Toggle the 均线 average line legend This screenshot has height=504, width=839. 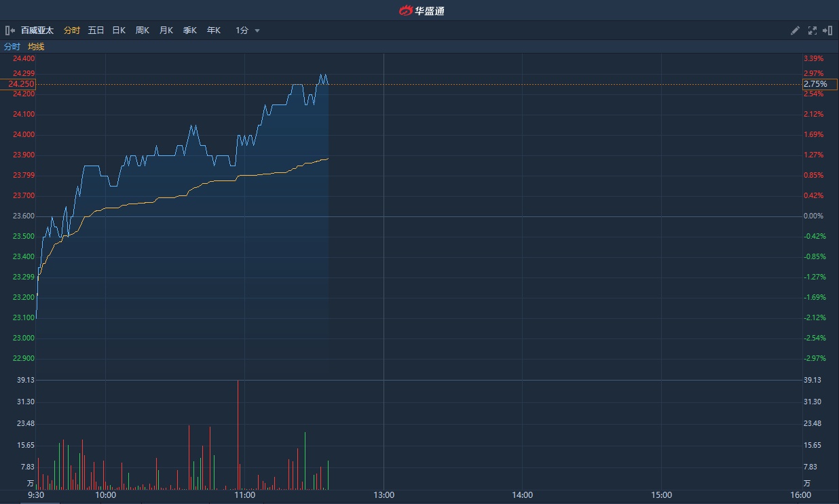[36, 47]
